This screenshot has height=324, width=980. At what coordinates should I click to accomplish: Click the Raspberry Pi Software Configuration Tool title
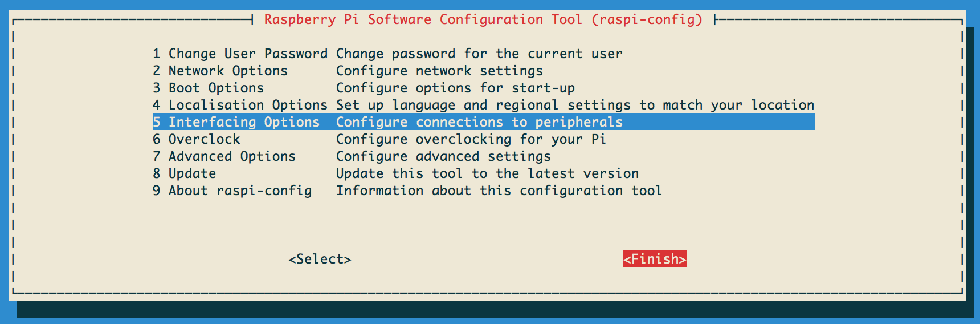pyautogui.click(x=483, y=19)
